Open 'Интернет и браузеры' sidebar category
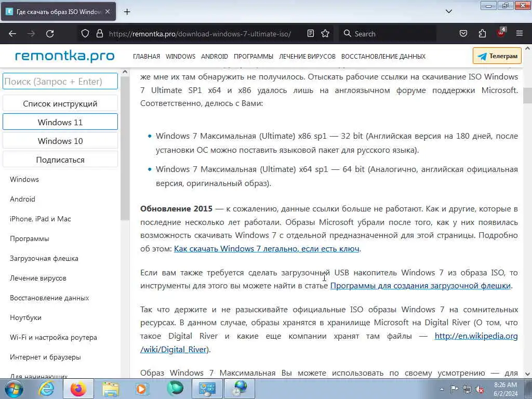 [x=46, y=357]
